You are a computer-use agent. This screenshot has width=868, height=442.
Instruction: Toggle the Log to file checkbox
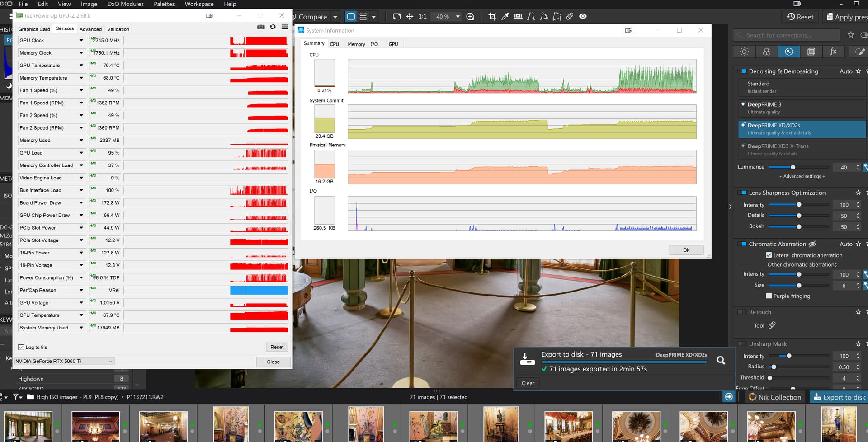pos(21,348)
